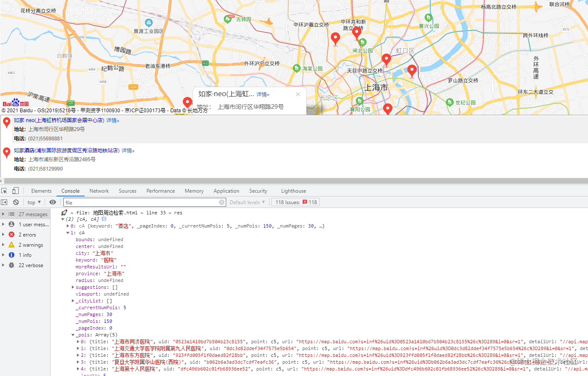
Task: Click the red marker next to 如家酒店 listing
Action: point(7,153)
